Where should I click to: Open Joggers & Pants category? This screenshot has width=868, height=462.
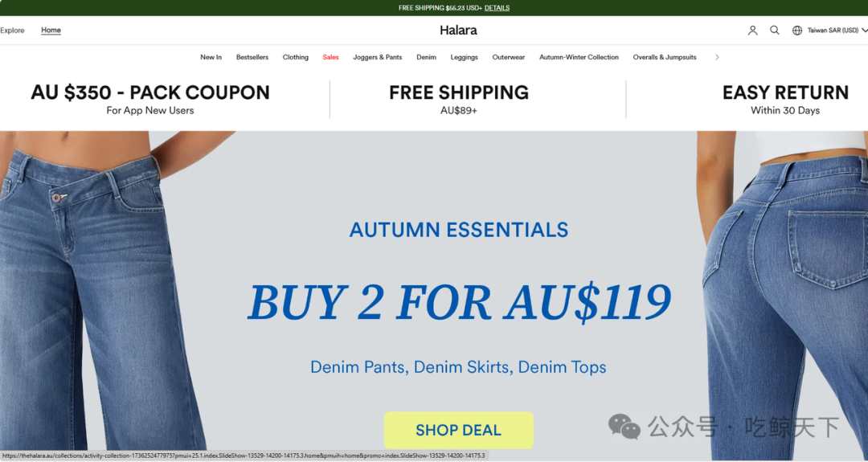378,57
